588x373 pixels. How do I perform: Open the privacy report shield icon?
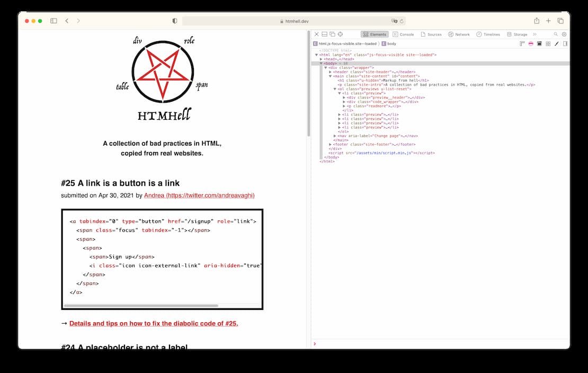click(x=175, y=21)
